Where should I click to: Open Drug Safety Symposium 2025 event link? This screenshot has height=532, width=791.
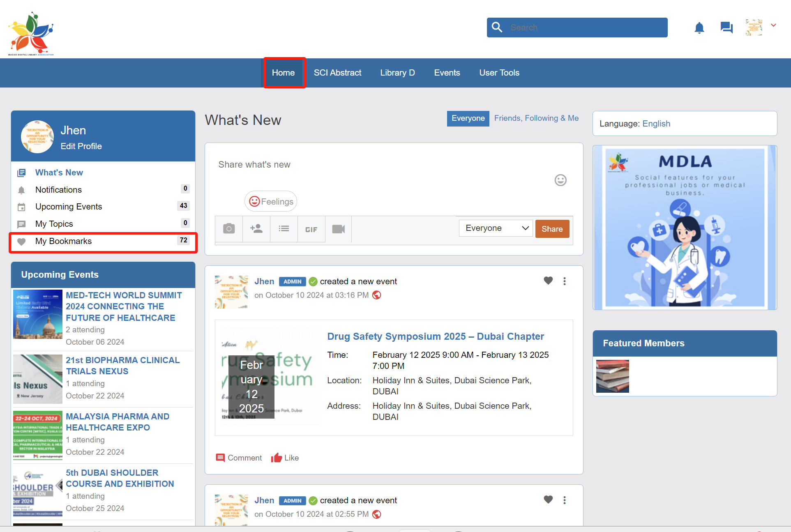(x=436, y=336)
